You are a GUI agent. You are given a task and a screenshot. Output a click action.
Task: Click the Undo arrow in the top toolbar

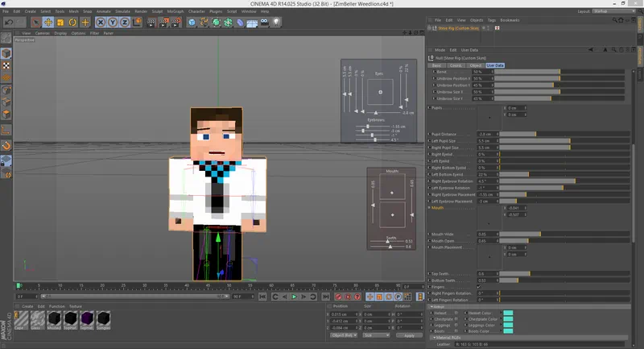[9, 23]
